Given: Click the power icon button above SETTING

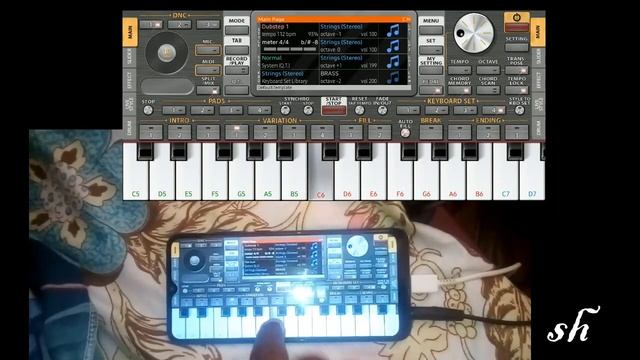Looking at the screenshot, I should tap(516, 18).
